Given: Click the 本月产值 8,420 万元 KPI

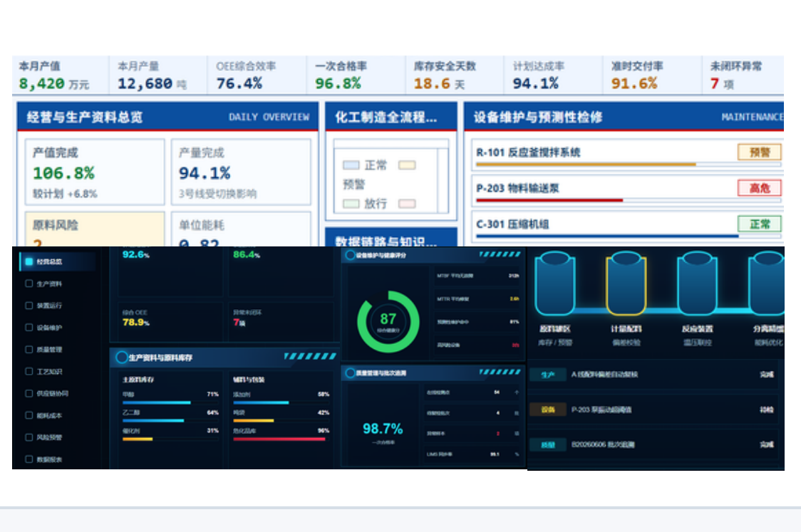Looking at the screenshot, I should tap(61, 75).
